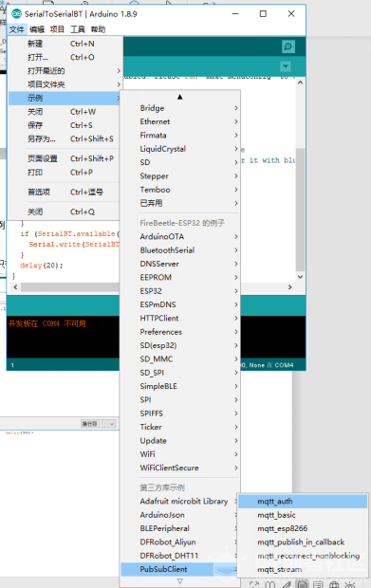
Task: Expand the Temboo examples submenu
Action: [x=180, y=190]
